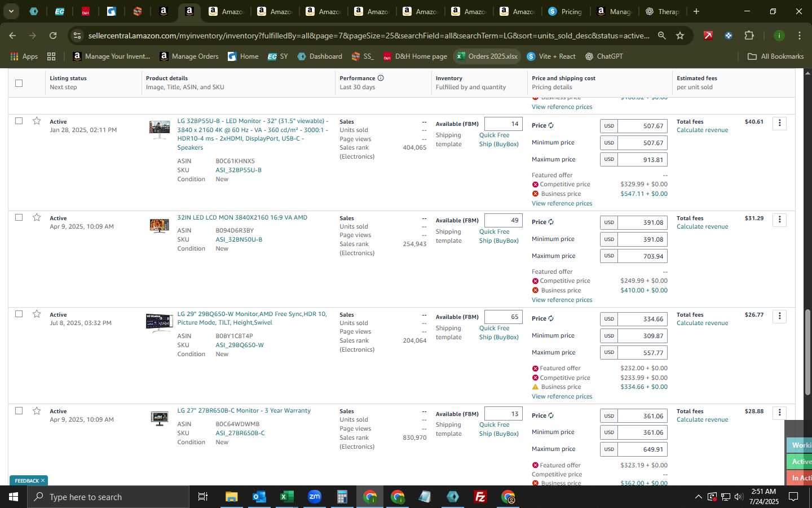
Task: Edit price field showing 334.66
Action: point(642,319)
